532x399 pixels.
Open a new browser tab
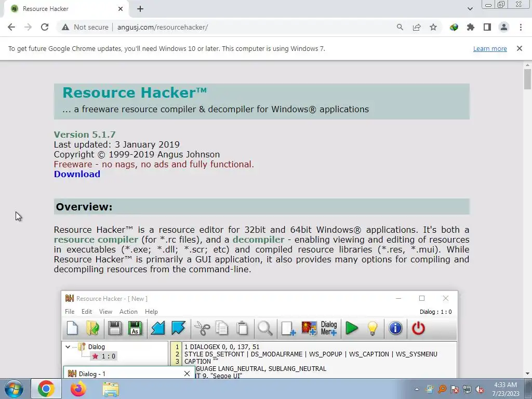(140, 9)
